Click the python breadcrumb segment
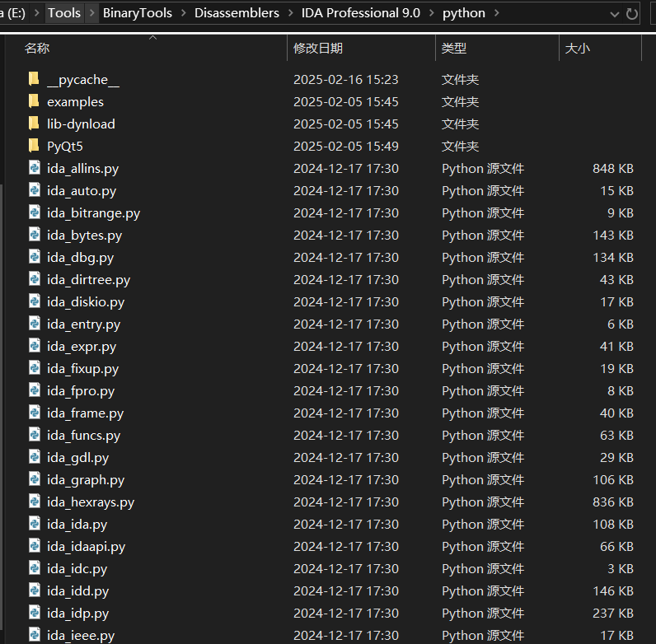This screenshot has height=644, width=656. click(x=463, y=13)
